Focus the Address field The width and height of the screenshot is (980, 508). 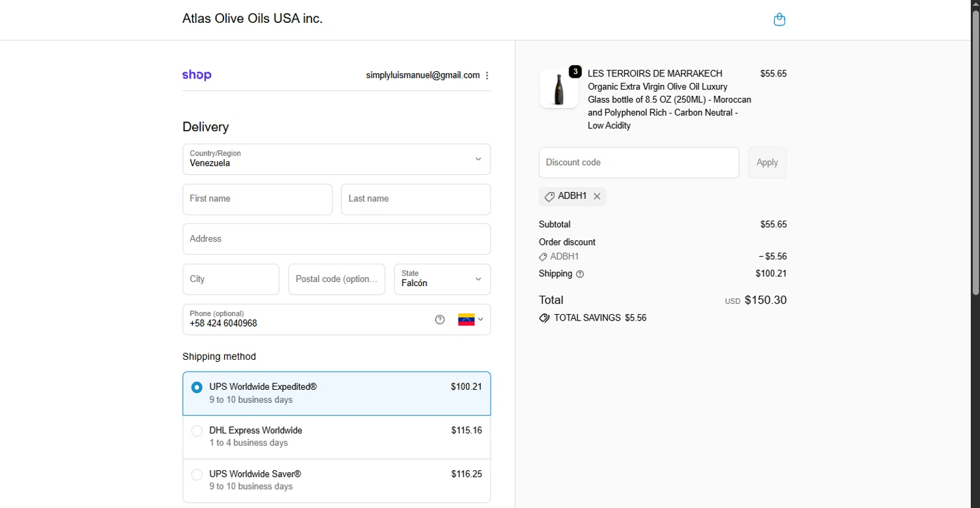pos(336,239)
